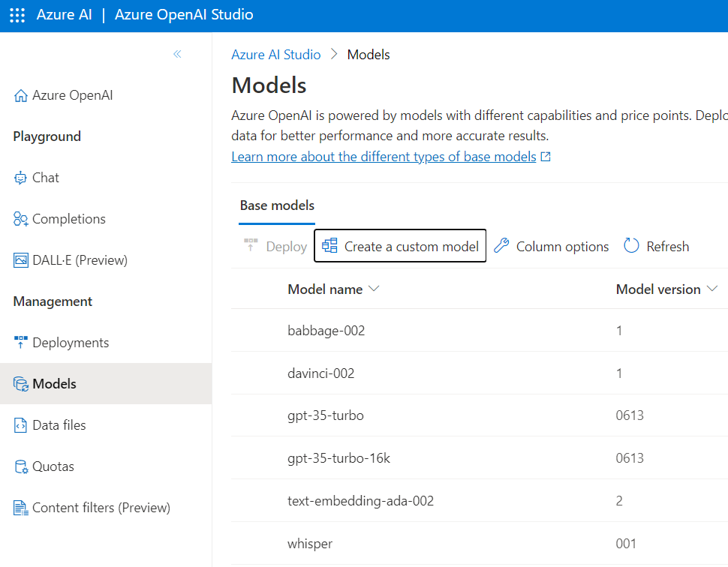Open Chat playground from sidebar
This screenshot has height=567, width=728.
46,178
